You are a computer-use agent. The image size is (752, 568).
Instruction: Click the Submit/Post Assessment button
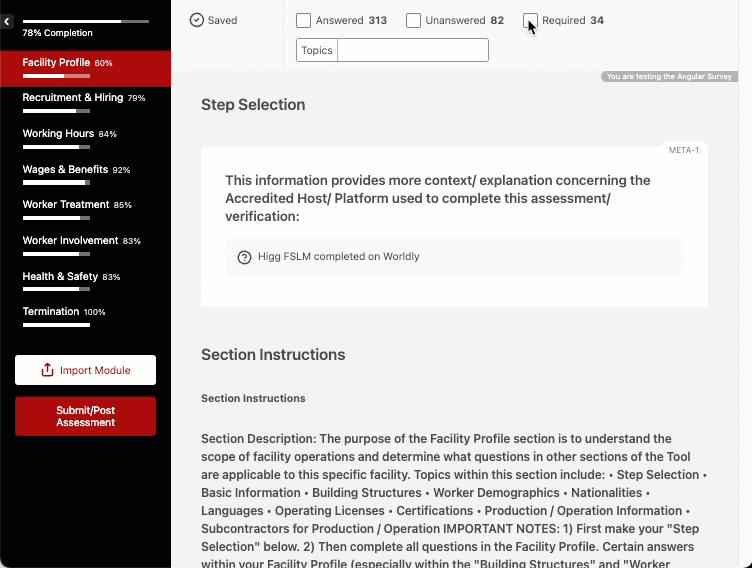(85, 416)
